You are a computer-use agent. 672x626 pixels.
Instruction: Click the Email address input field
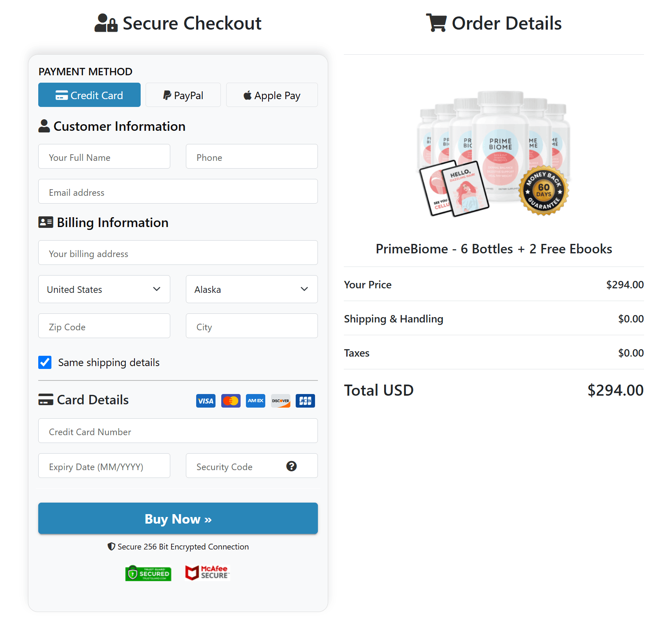tap(178, 192)
